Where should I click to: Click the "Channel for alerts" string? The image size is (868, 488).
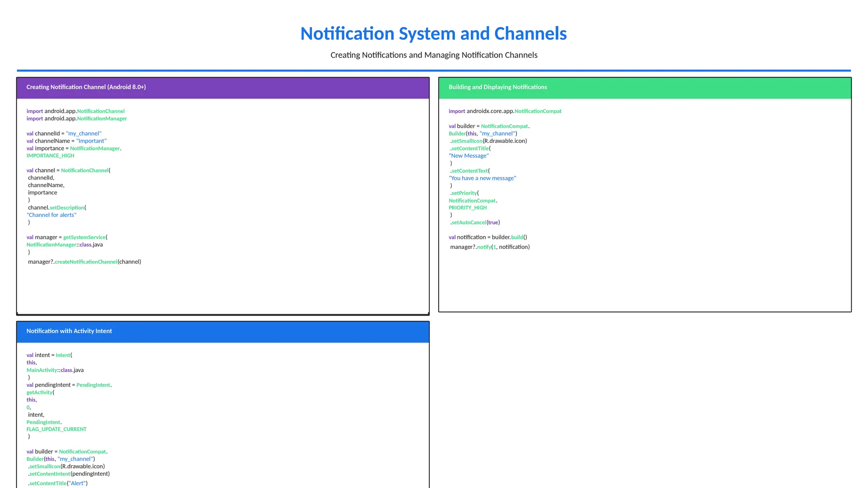coord(52,215)
